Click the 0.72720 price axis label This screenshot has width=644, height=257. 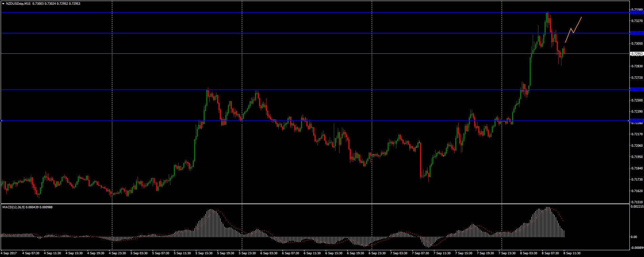(637, 78)
